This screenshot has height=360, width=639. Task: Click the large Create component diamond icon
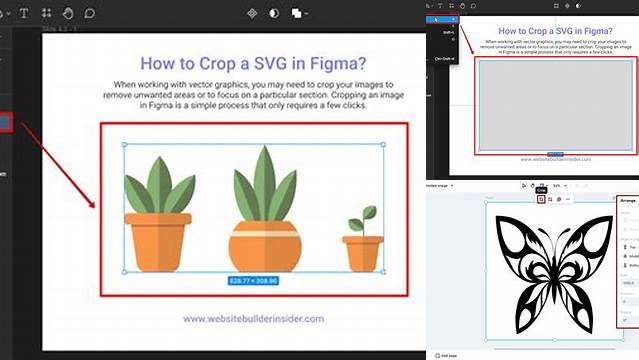[252, 13]
